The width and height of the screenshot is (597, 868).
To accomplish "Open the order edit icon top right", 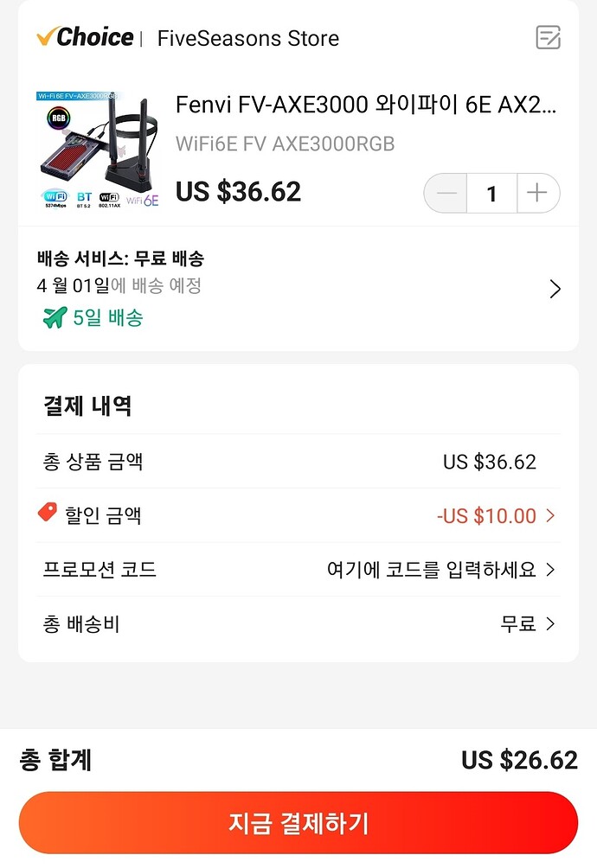I will 549,38.
